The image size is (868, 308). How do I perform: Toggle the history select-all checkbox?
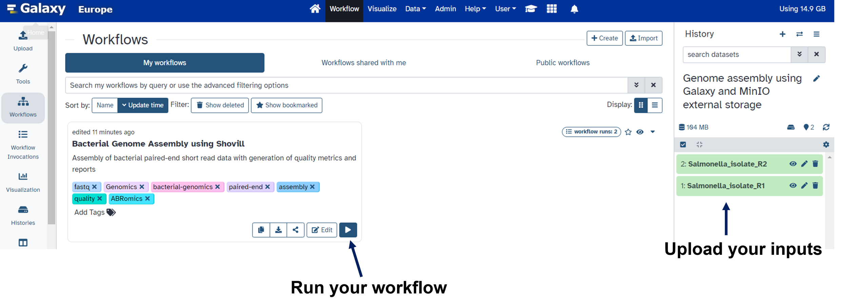click(683, 145)
